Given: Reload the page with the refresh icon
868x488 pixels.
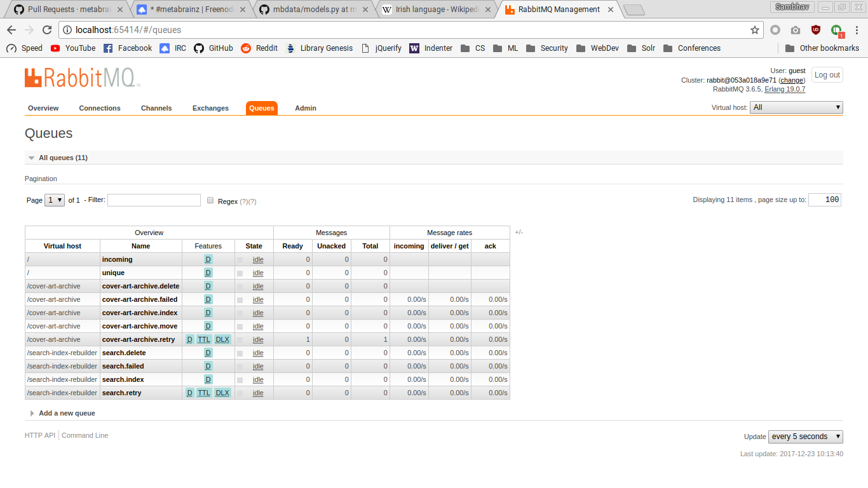Looking at the screenshot, I should pos(47,30).
